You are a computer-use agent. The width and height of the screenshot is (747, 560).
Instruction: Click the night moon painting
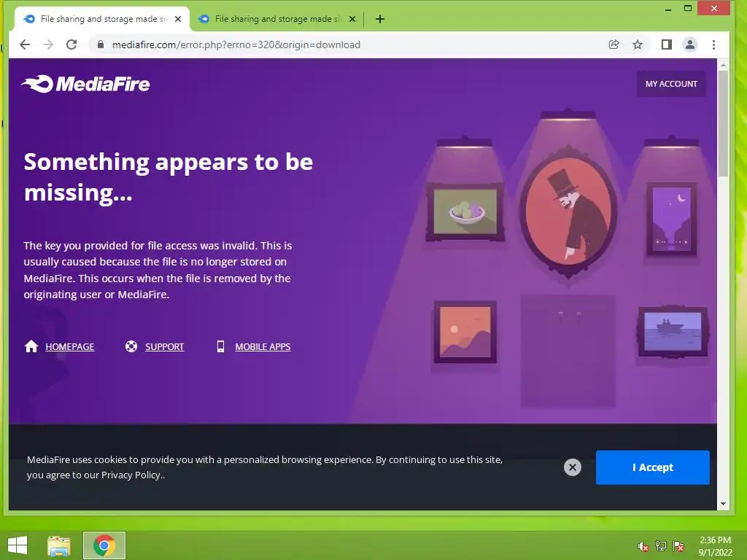(x=671, y=219)
